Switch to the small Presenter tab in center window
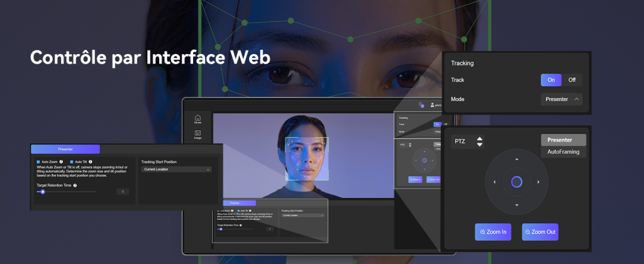 [240, 203]
